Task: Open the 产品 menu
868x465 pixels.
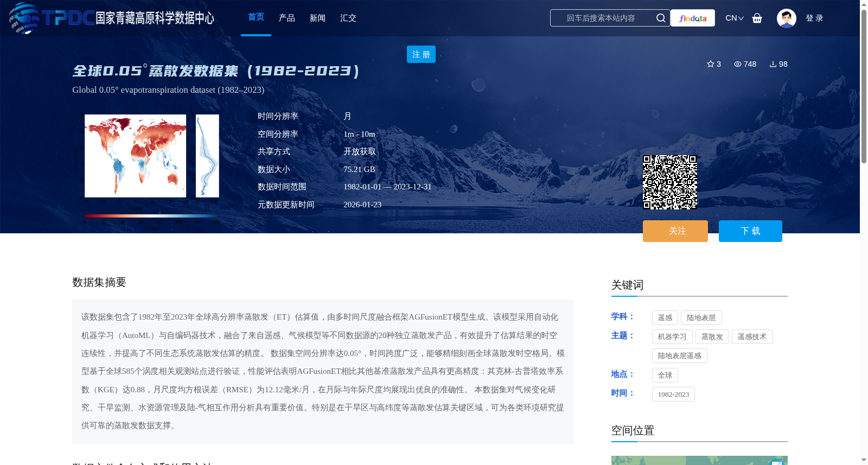Action: click(287, 18)
